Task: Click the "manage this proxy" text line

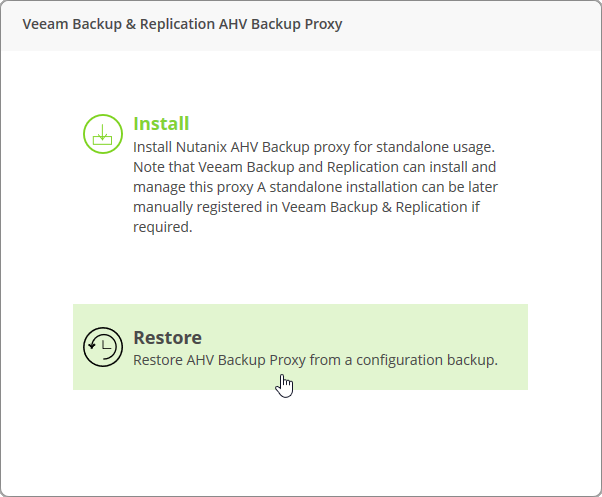Action: (x=194, y=187)
